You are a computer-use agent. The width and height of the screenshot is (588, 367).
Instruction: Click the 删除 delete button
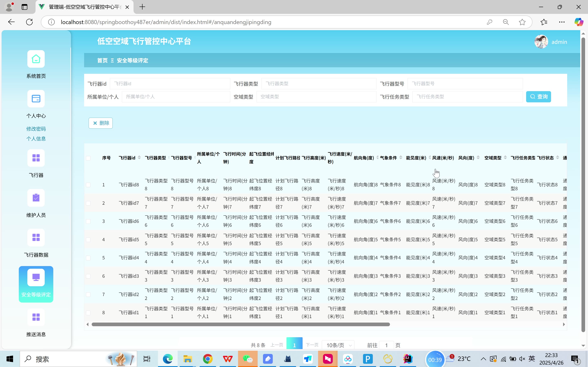[101, 123]
